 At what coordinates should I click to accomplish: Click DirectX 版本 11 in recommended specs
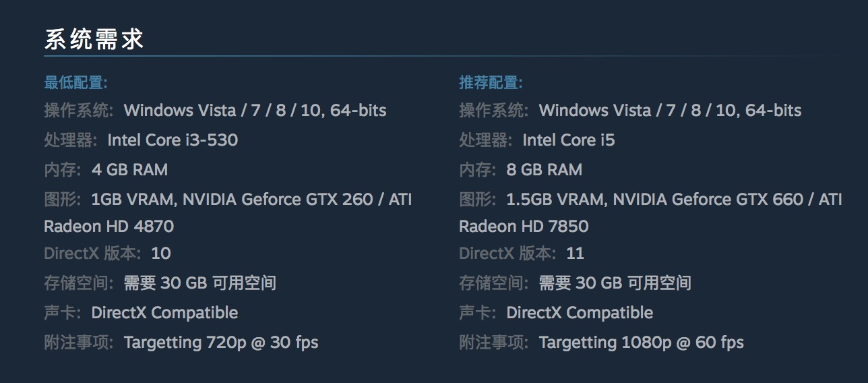[x=575, y=254]
